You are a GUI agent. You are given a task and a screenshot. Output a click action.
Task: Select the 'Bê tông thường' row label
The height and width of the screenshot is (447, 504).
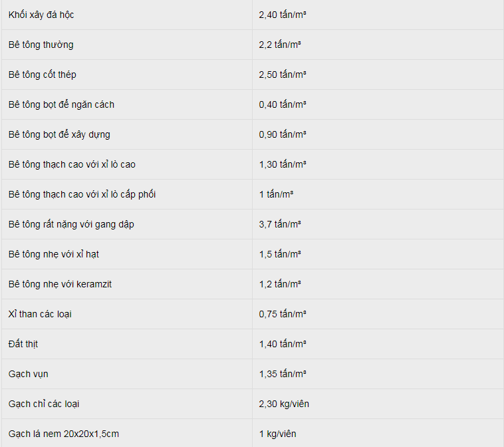41,45
